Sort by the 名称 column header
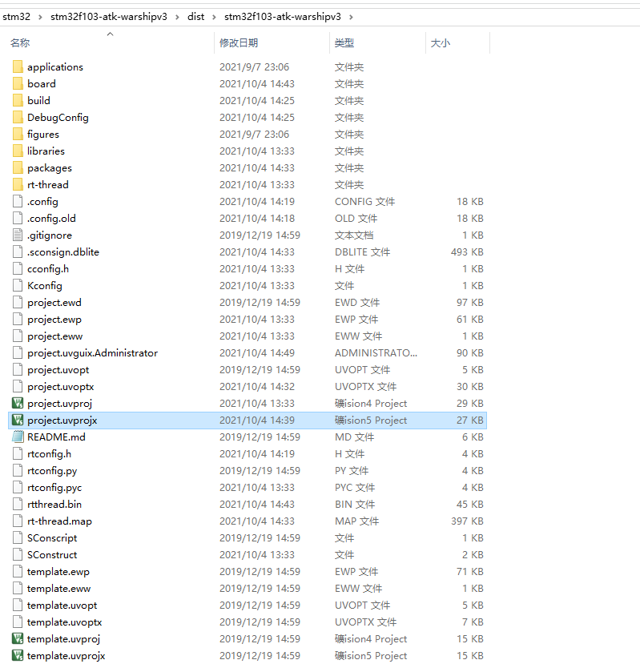 [x=20, y=43]
